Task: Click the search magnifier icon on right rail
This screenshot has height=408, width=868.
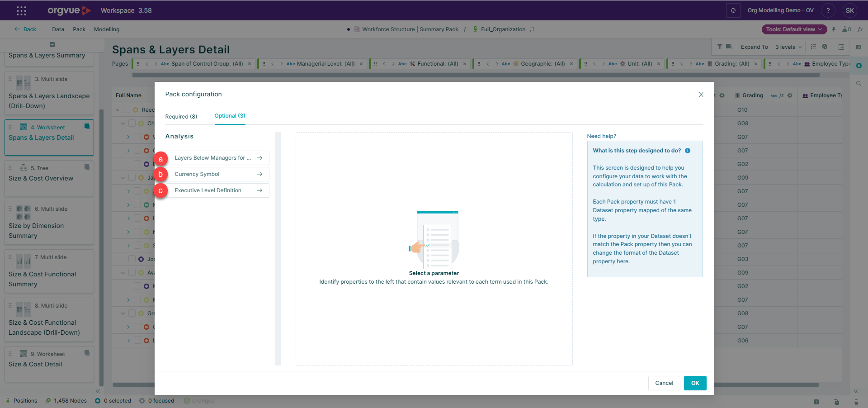Action: [x=859, y=84]
